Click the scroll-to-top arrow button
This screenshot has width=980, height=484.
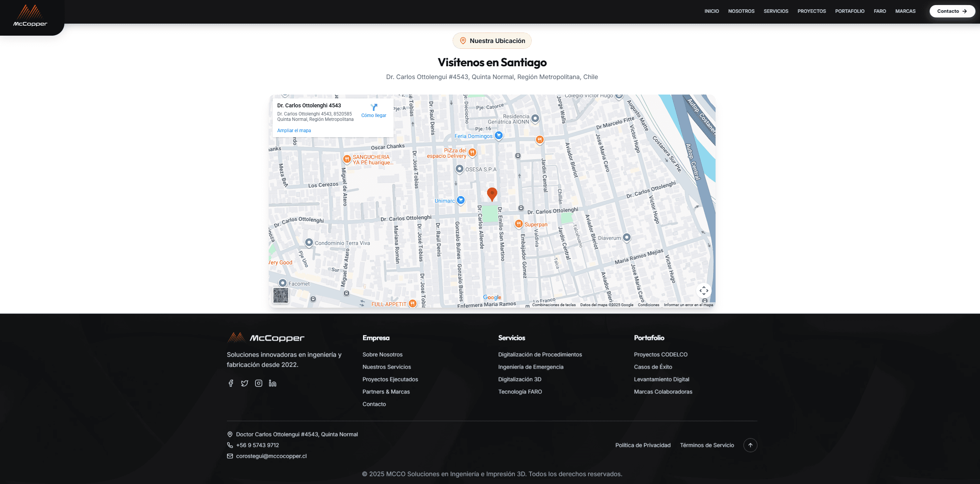[x=750, y=445]
